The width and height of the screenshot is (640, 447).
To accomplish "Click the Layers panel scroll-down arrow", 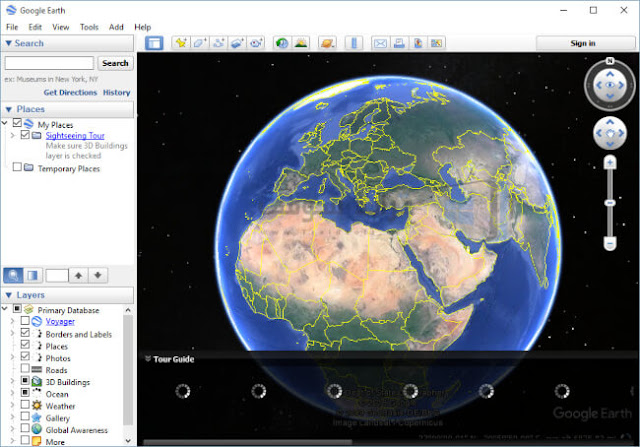I will click(x=128, y=441).
